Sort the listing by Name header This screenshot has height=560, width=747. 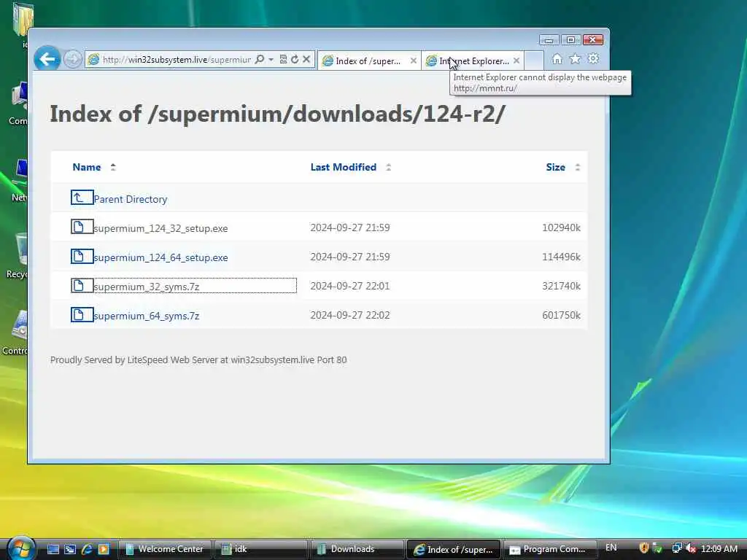click(x=87, y=167)
